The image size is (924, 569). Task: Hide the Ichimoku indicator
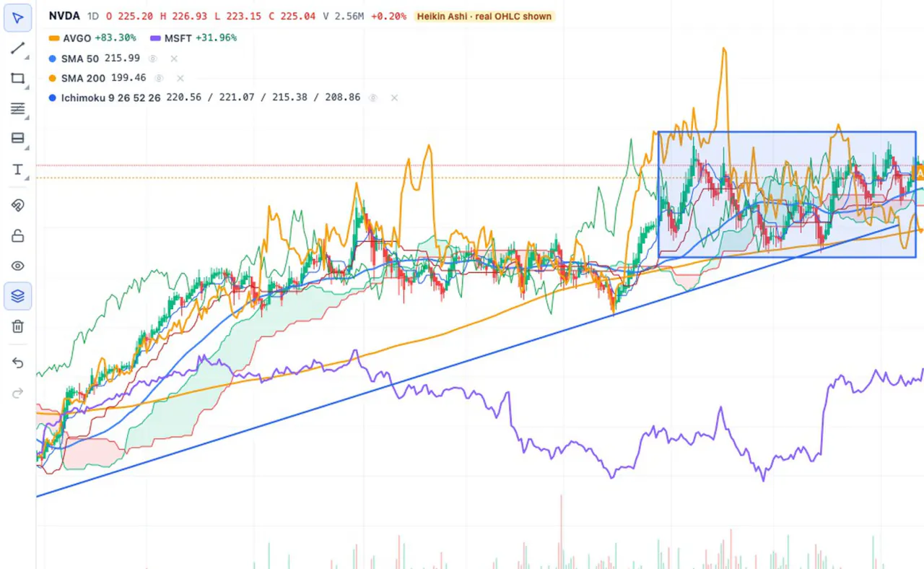[373, 97]
